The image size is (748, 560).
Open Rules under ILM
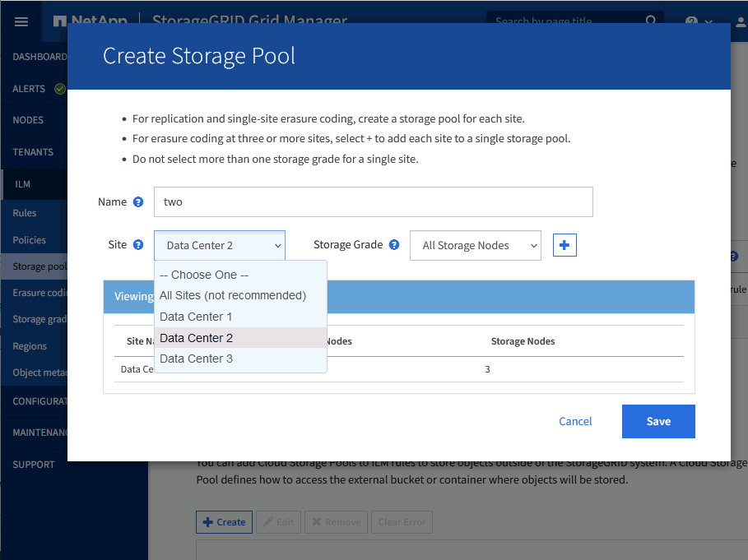[x=35, y=213]
